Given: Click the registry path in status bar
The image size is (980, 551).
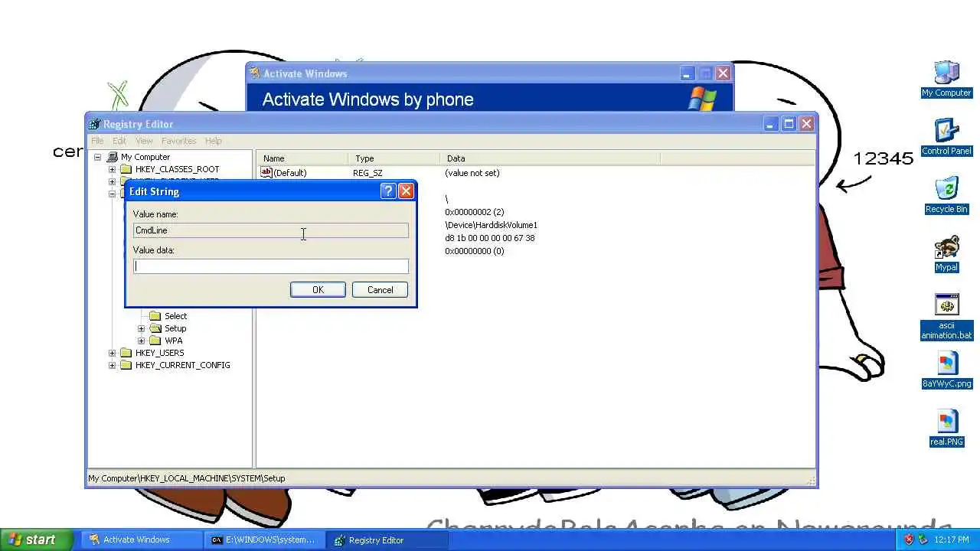Looking at the screenshot, I should coord(187,478).
